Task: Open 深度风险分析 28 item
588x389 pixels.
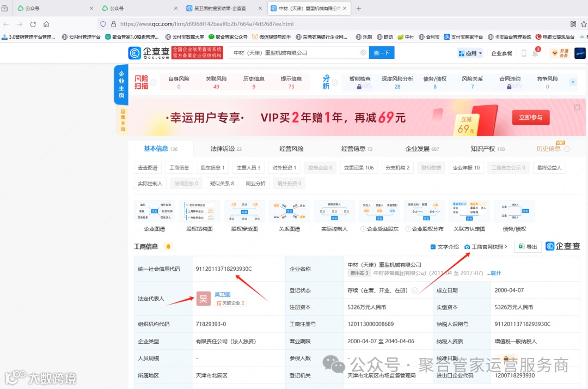Action: [397, 82]
